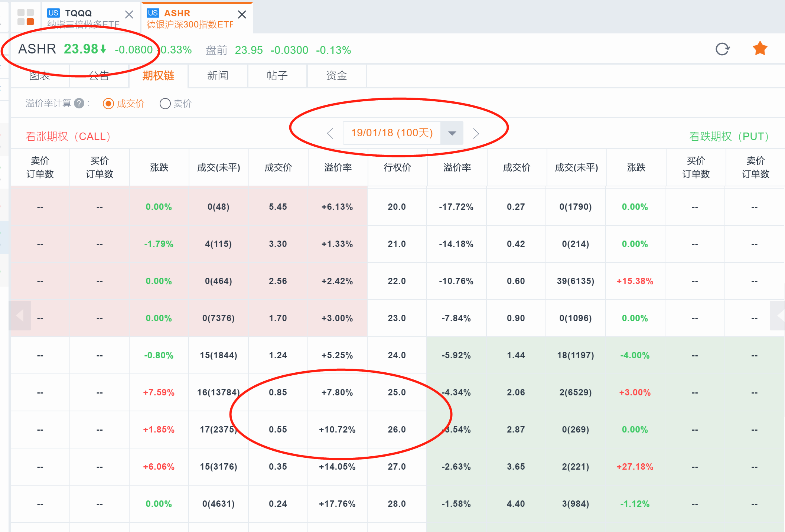Click call change +7.59%
Screen dimensions: 785x532
pos(159,392)
